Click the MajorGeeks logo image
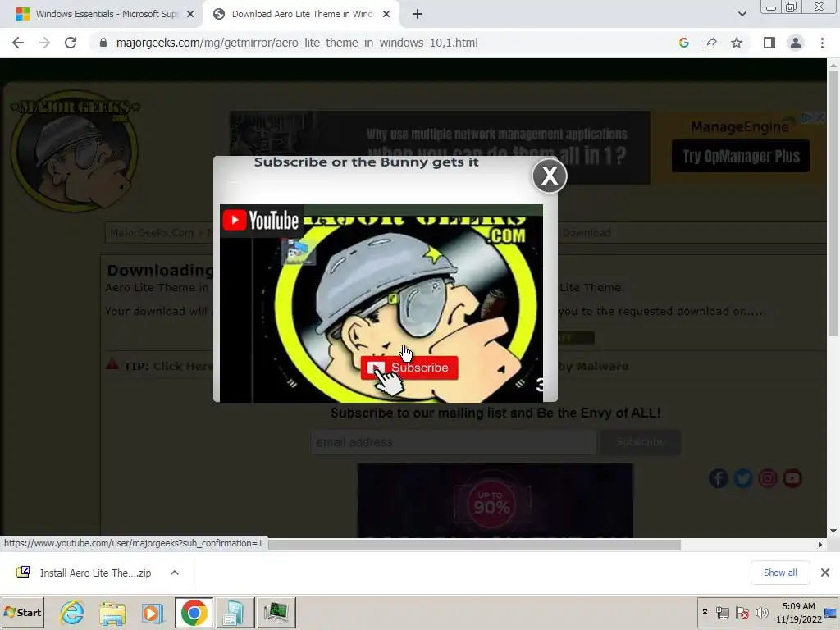This screenshot has height=630, width=840. click(x=75, y=151)
